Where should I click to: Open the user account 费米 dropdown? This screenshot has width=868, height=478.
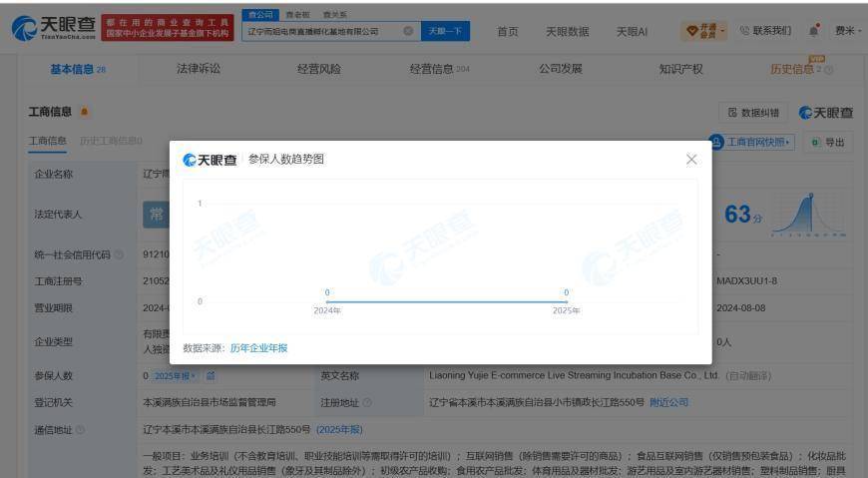click(x=848, y=31)
